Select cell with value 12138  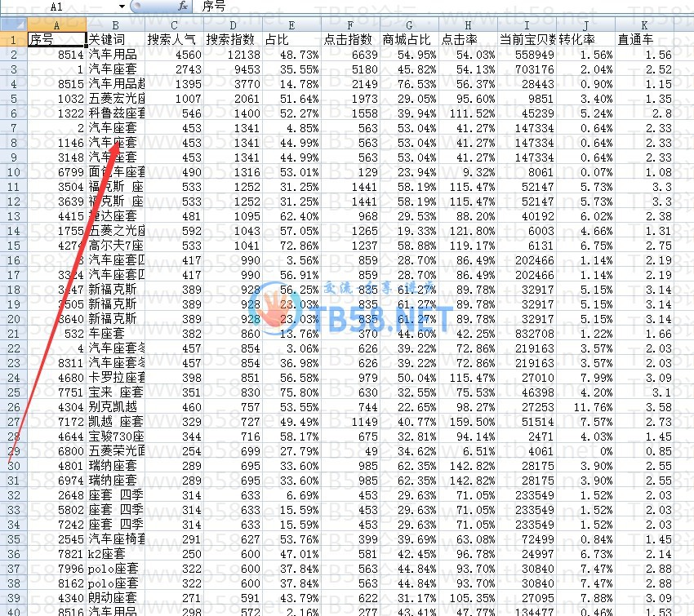[233, 55]
